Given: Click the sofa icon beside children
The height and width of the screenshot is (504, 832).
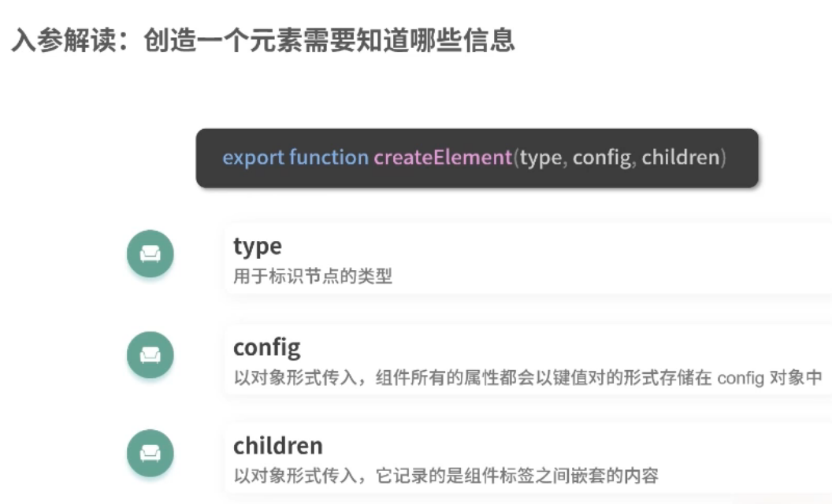Looking at the screenshot, I should pyautogui.click(x=150, y=453).
